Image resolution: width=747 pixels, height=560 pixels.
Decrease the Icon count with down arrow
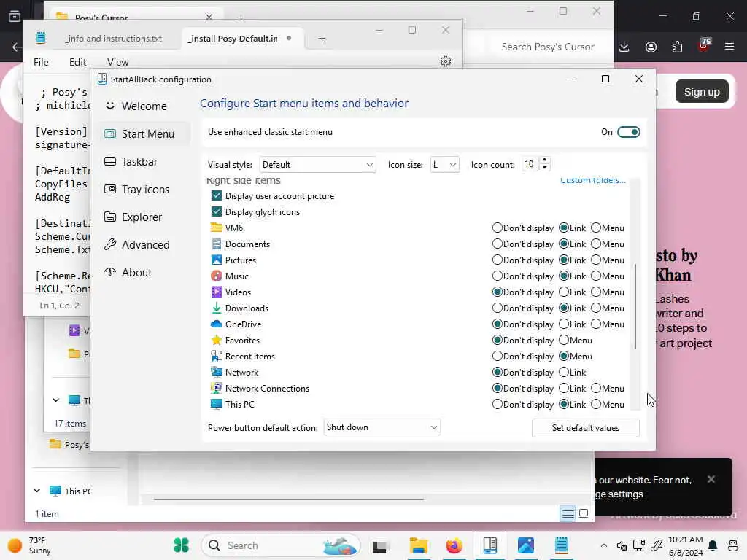pos(544,168)
